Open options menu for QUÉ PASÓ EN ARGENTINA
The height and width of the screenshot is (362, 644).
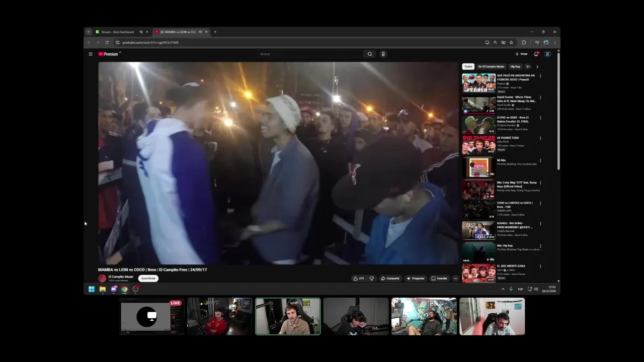point(540,76)
